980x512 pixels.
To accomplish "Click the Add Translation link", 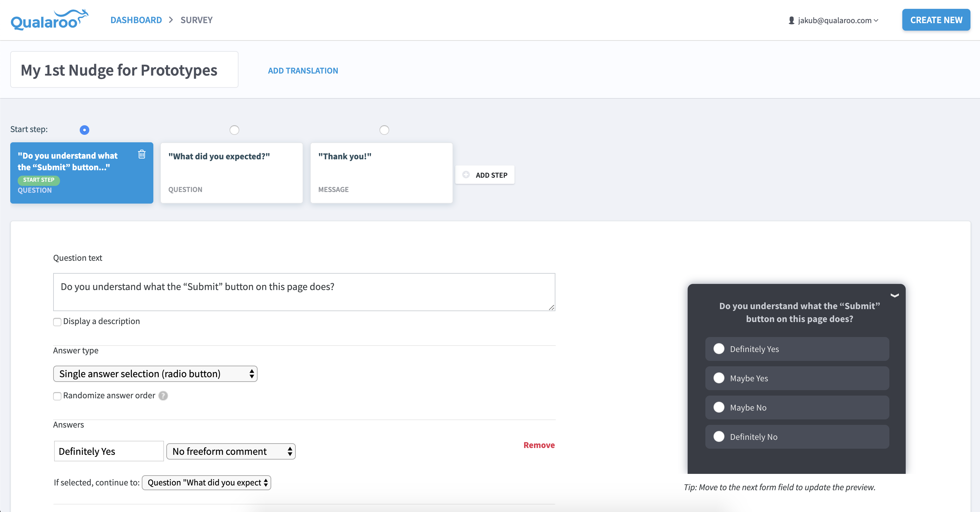I will (303, 71).
